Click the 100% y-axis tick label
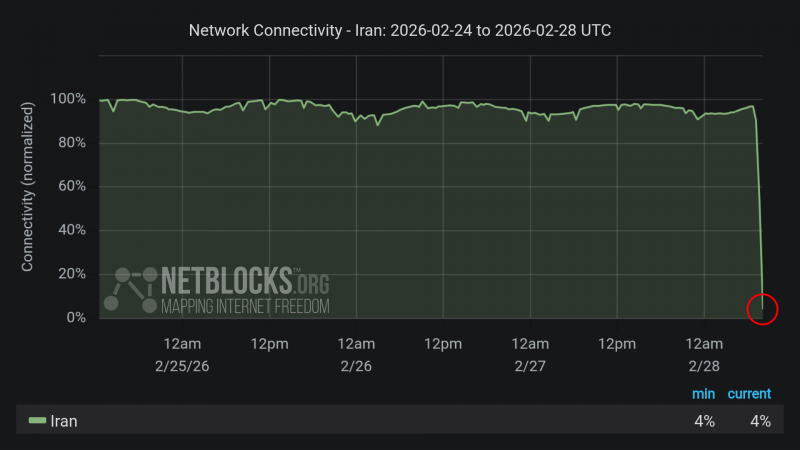 pos(67,99)
